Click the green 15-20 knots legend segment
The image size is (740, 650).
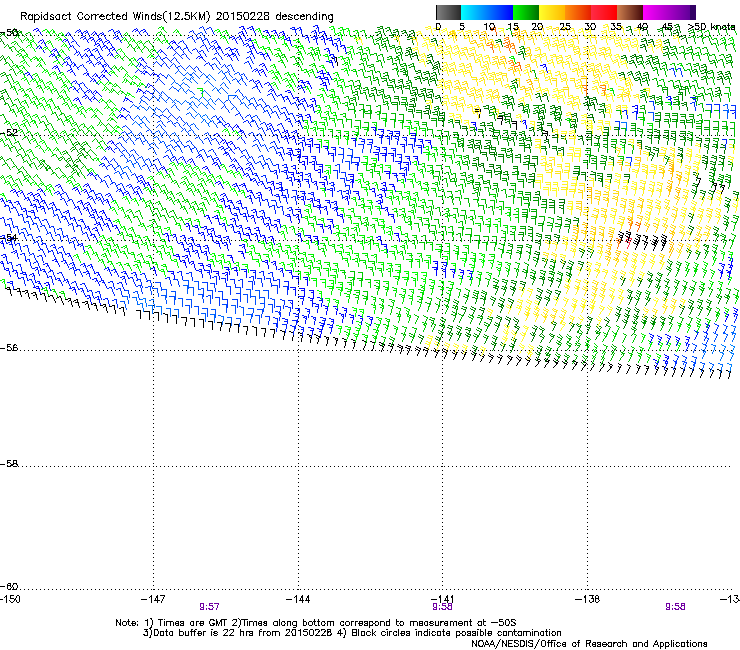tap(526, 12)
